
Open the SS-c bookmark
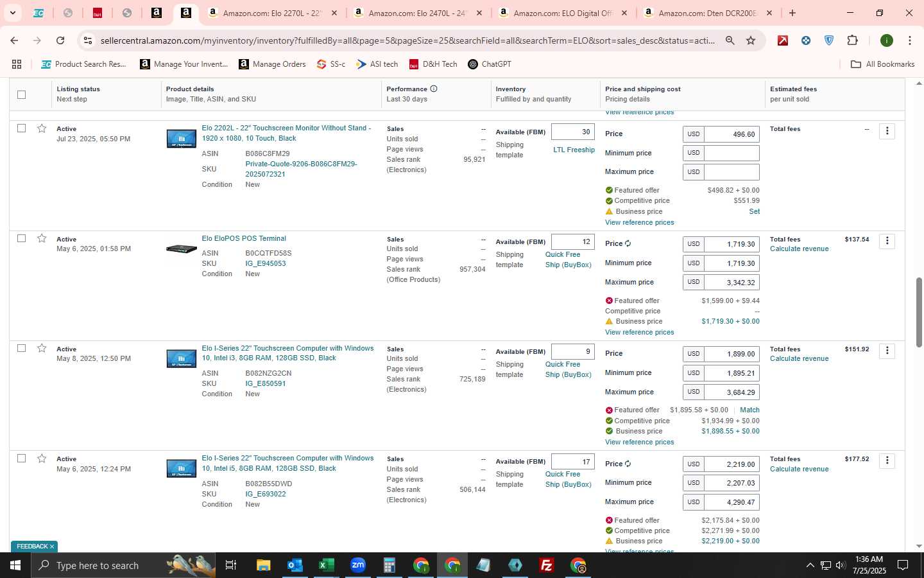[x=331, y=64]
